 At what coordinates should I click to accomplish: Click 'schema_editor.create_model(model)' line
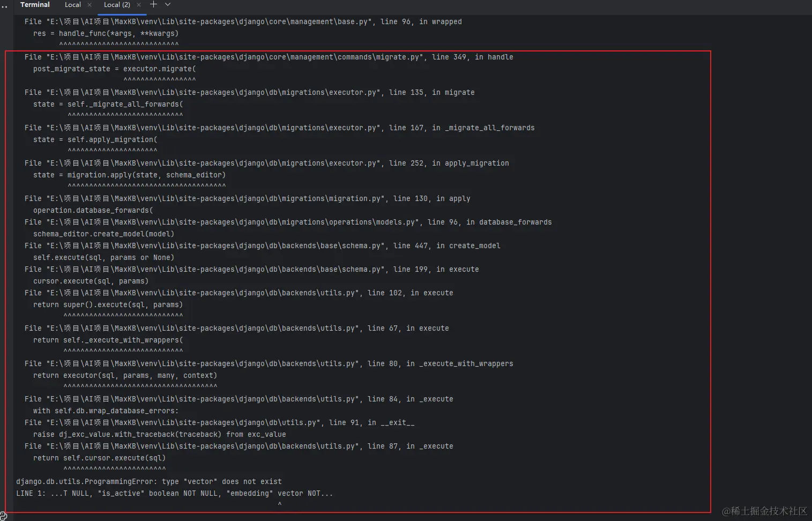point(104,234)
